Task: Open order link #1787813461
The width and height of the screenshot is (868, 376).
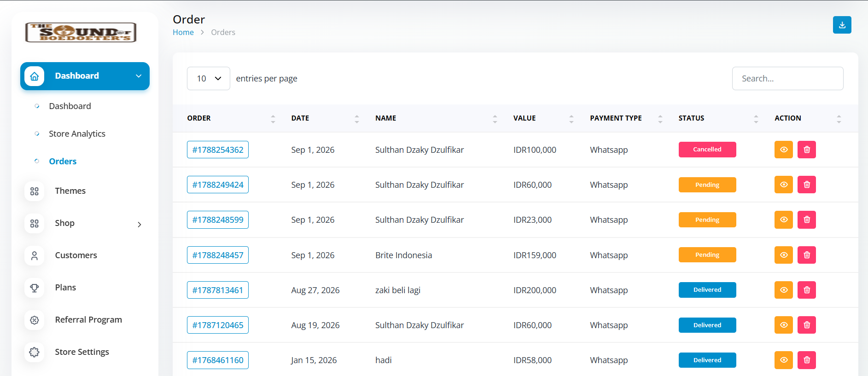Action: click(218, 290)
